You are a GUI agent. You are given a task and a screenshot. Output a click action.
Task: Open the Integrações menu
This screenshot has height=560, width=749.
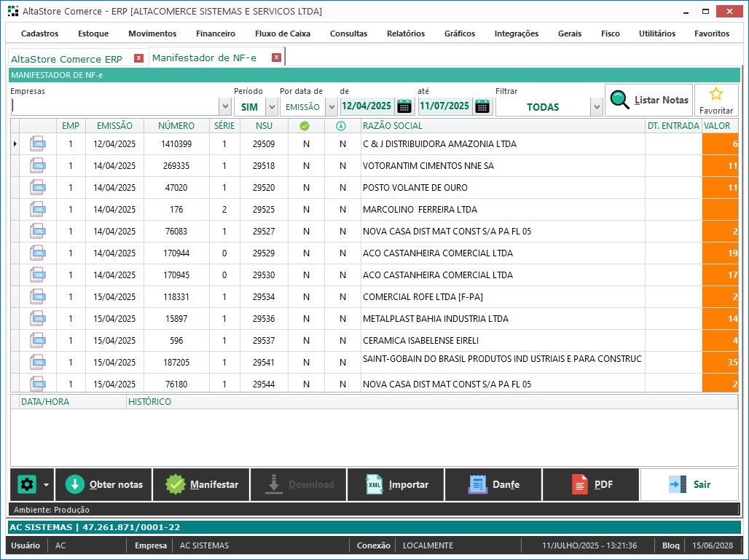click(x=517, y=33)
